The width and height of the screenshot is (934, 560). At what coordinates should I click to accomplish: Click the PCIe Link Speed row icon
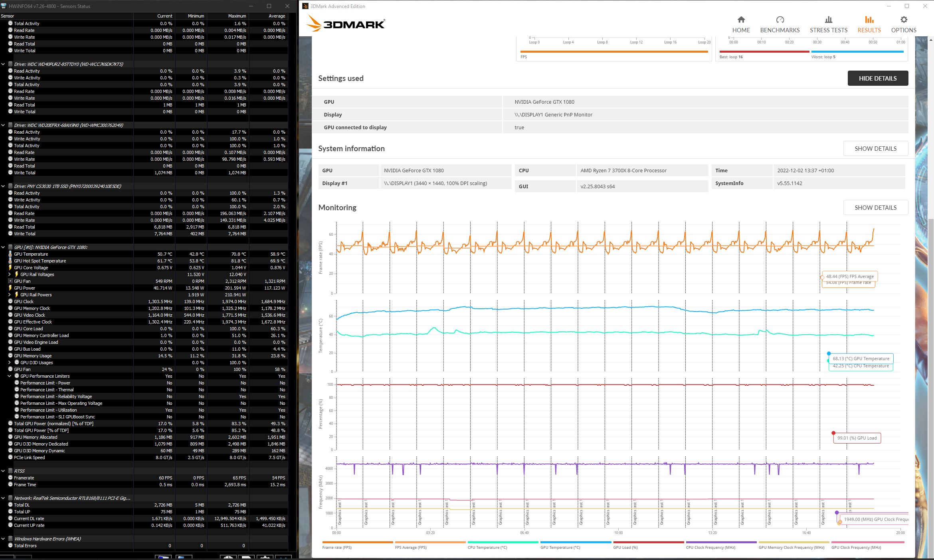[10, 457]
